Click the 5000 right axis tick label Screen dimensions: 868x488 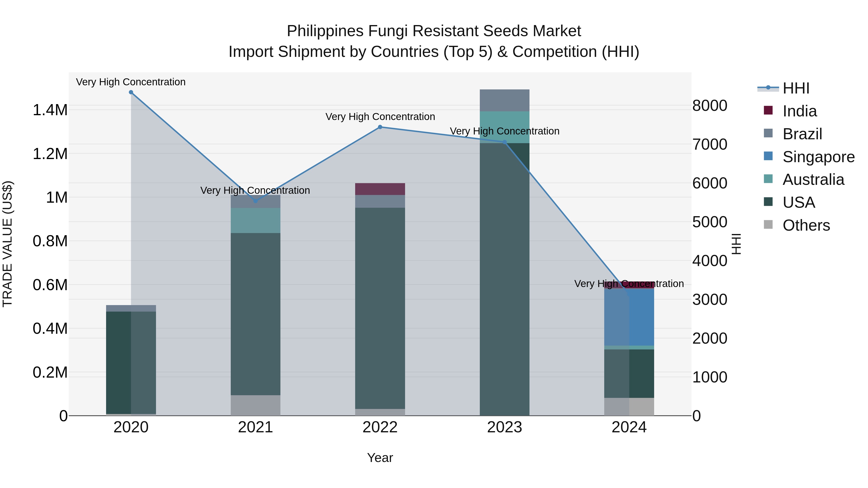point(710,222)
